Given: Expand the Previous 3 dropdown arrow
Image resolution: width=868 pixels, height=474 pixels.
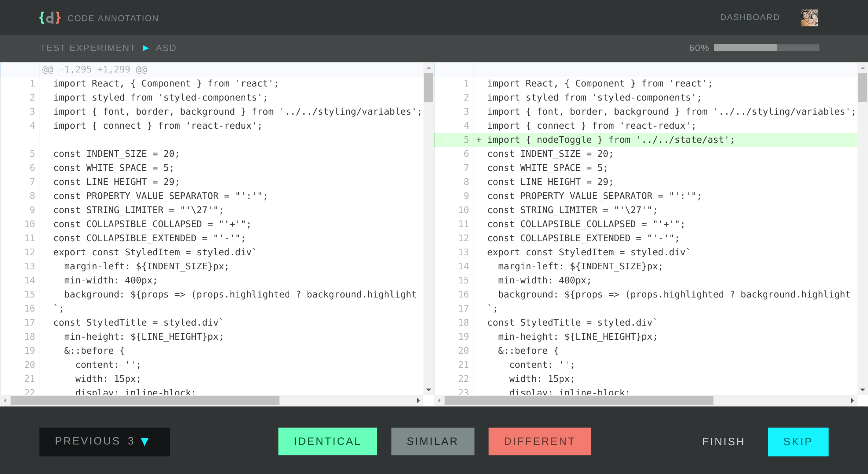Looking at the screenshot, I should pos(145,442).
